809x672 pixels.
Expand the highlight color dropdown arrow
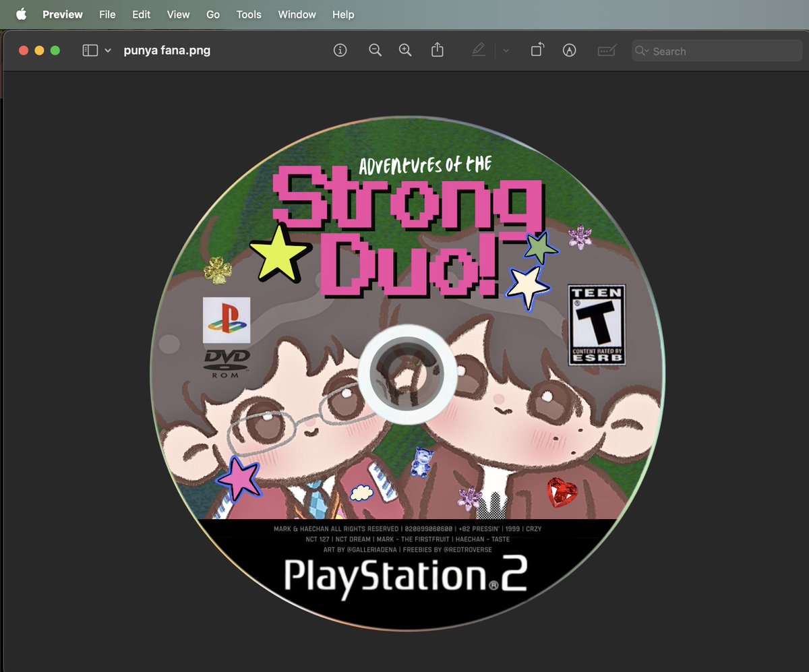point(506,51)
